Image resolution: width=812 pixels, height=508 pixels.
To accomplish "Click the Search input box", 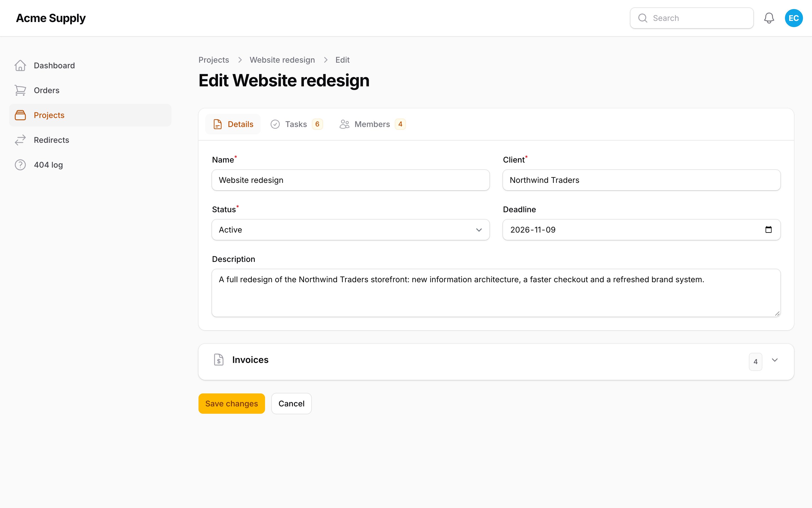I will pyautogui.click(x=692, y=18).
